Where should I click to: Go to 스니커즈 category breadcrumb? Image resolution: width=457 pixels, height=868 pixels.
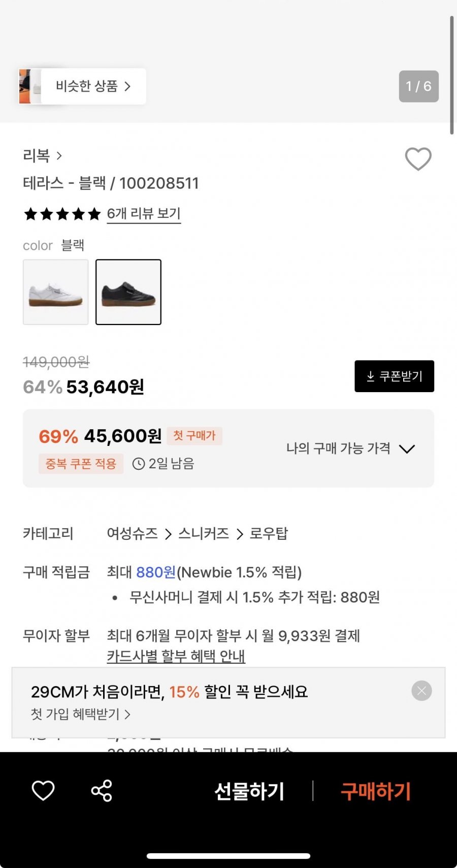click(x=203, y=533)
